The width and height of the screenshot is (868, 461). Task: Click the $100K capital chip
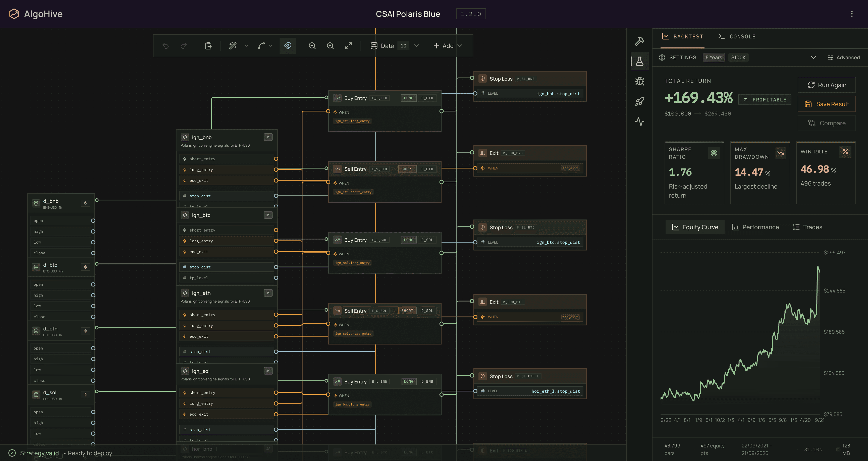click(738, 58)
